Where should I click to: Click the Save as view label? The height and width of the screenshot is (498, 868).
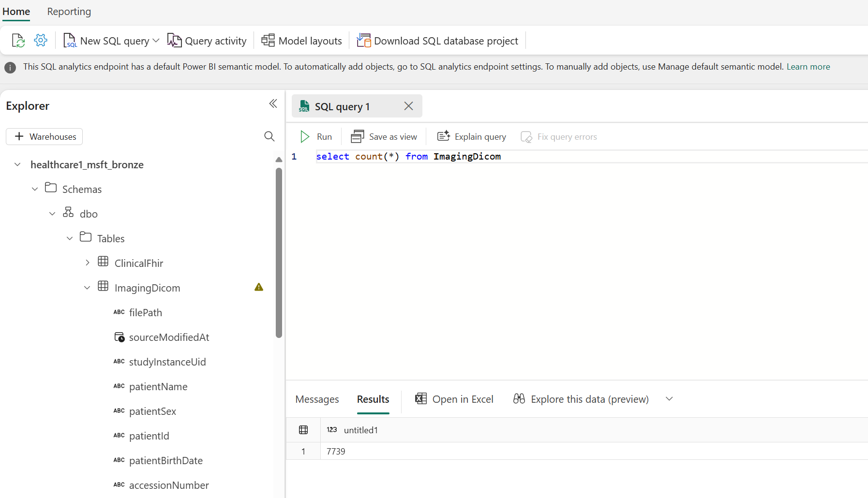click(393, 137)
